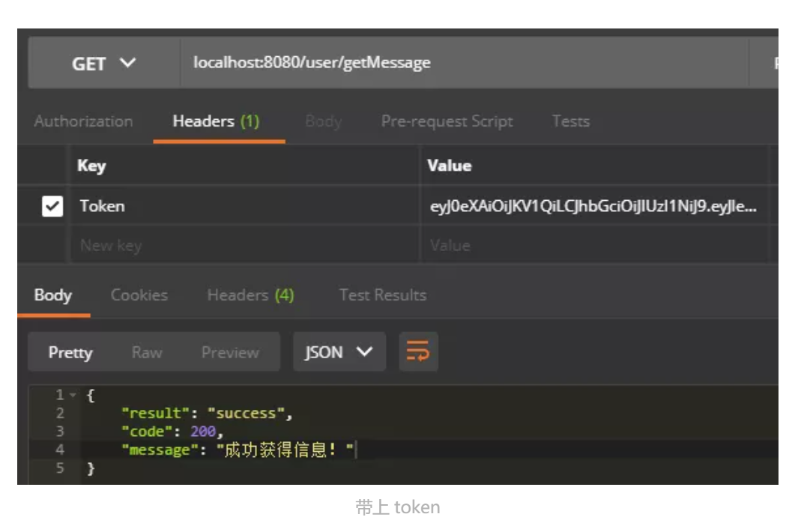Click the wrap-lines formatting icon beside JSON
The image size is (789, 532).
click(x=418, y=351)
